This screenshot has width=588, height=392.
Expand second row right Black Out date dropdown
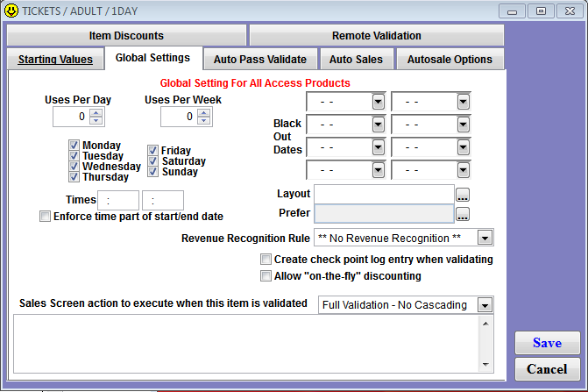[x=463, y=125]
